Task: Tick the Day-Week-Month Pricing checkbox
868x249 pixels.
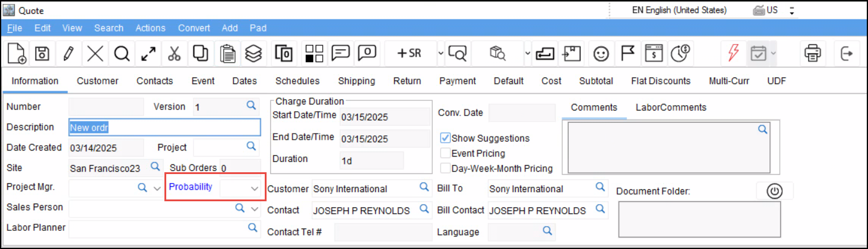Action: [446, 169]
